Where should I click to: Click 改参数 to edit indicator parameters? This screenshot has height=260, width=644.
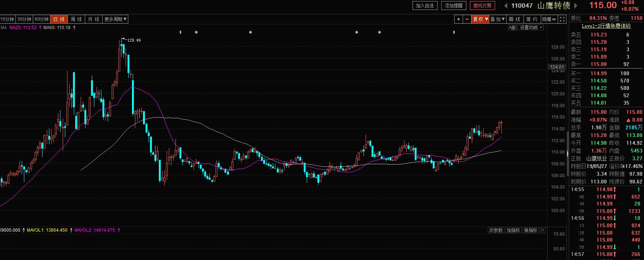496,230
